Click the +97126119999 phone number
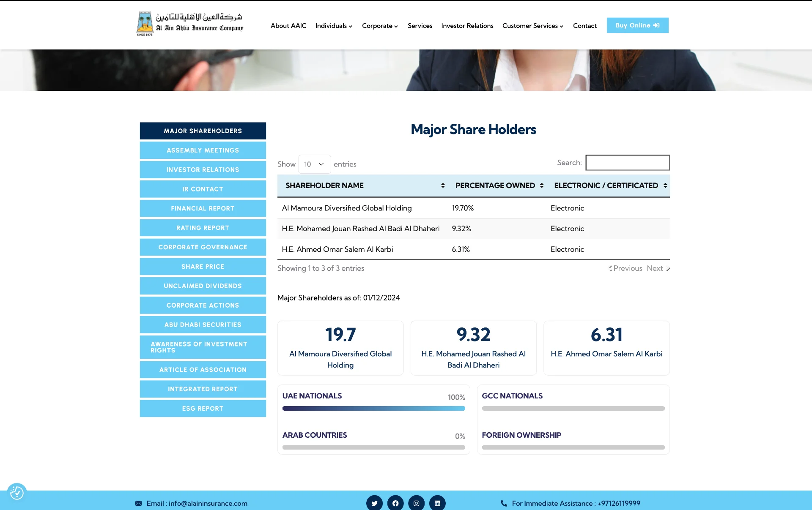This screenshot has width=812, height=510. (619, 503)
